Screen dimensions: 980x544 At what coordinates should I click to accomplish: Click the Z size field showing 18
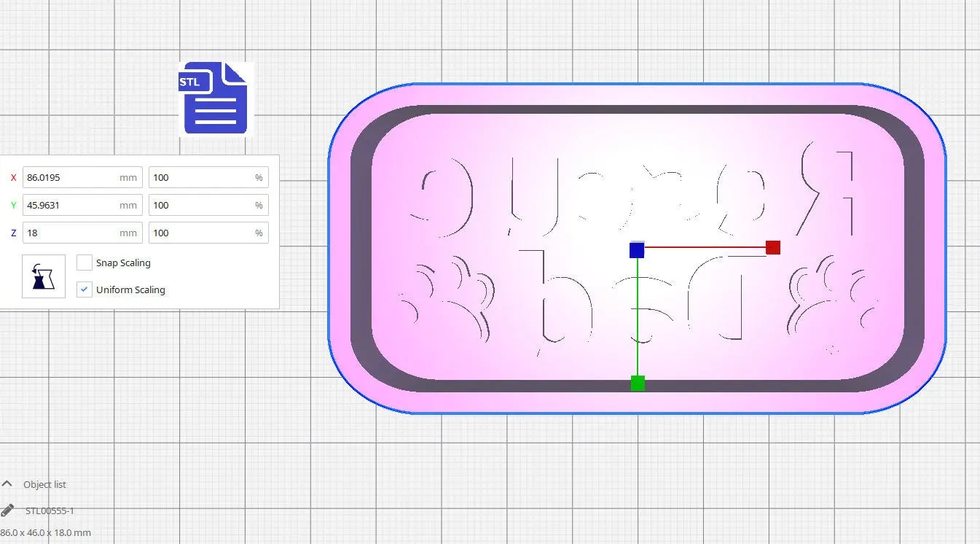click(x=71, y=233)
